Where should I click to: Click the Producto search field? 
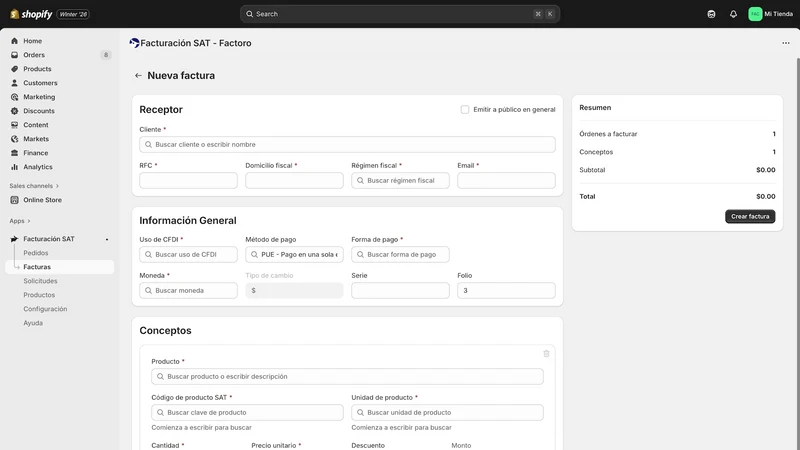347,377
